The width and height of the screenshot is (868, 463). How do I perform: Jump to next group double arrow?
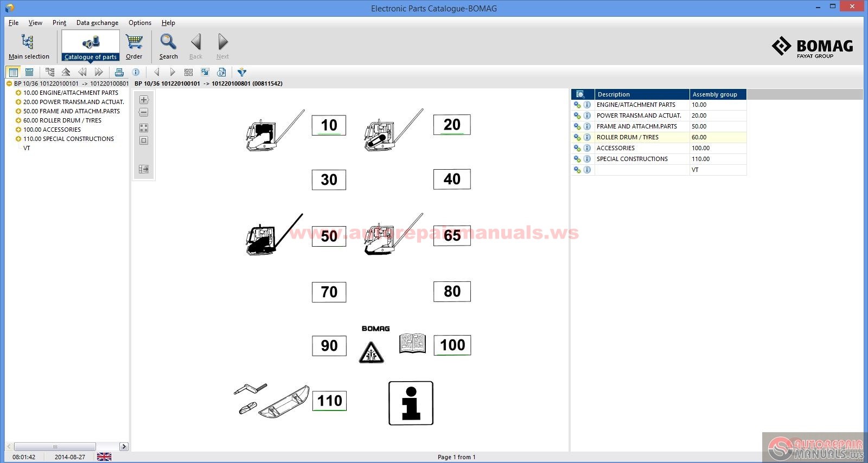coord(98,72)
